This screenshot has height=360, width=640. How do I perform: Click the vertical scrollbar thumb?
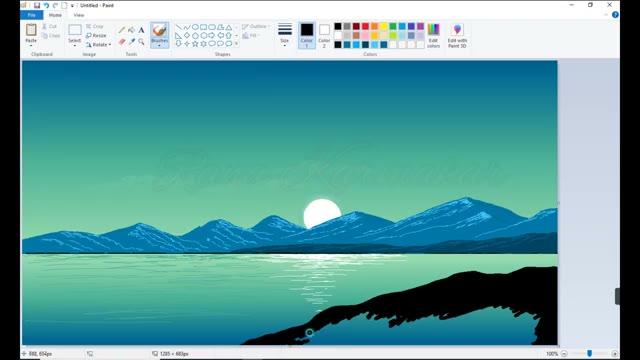click(x=617, y=296)
